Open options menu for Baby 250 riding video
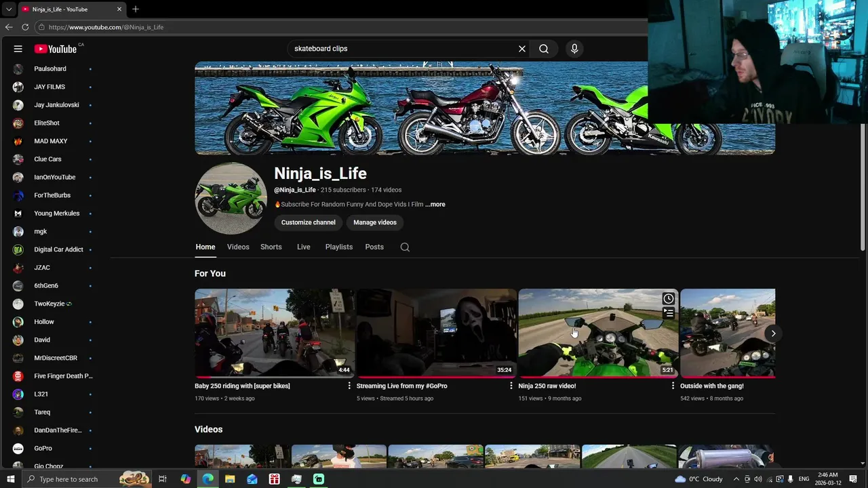 click(349, 386)
